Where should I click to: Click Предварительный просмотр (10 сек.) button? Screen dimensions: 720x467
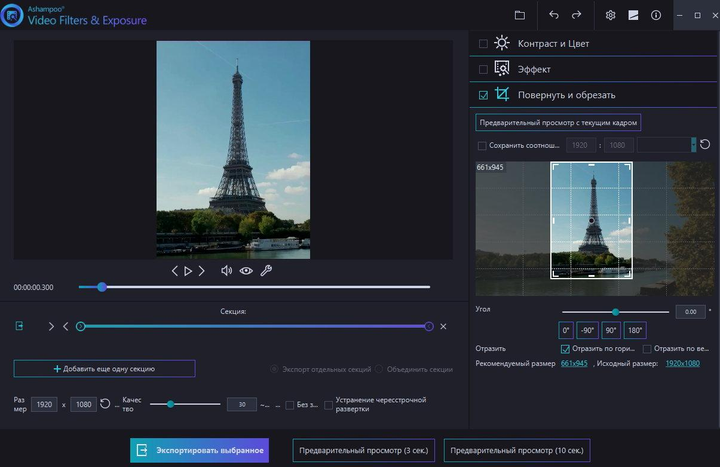517,450
